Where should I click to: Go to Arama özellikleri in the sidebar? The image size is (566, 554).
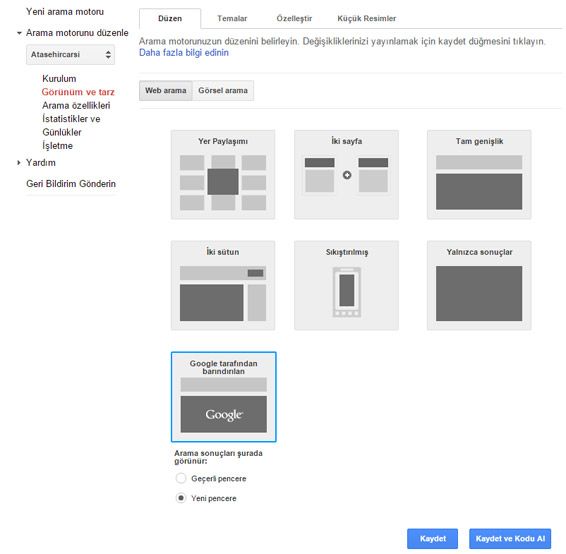76,105
